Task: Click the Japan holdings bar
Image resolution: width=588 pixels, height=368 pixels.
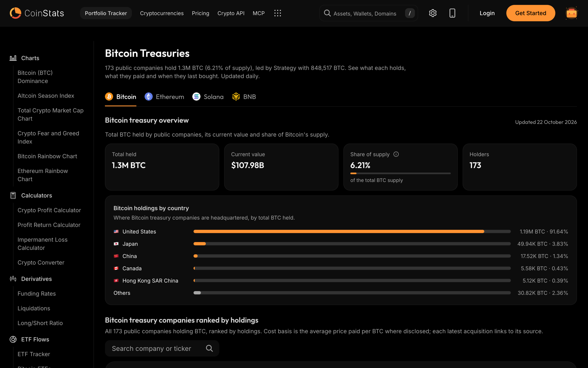Action: [352, 244]
